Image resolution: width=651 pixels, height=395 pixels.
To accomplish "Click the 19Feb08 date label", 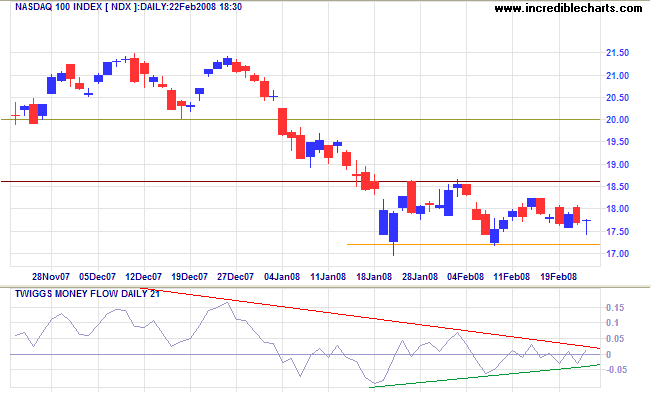I will (x=558, y=277).
